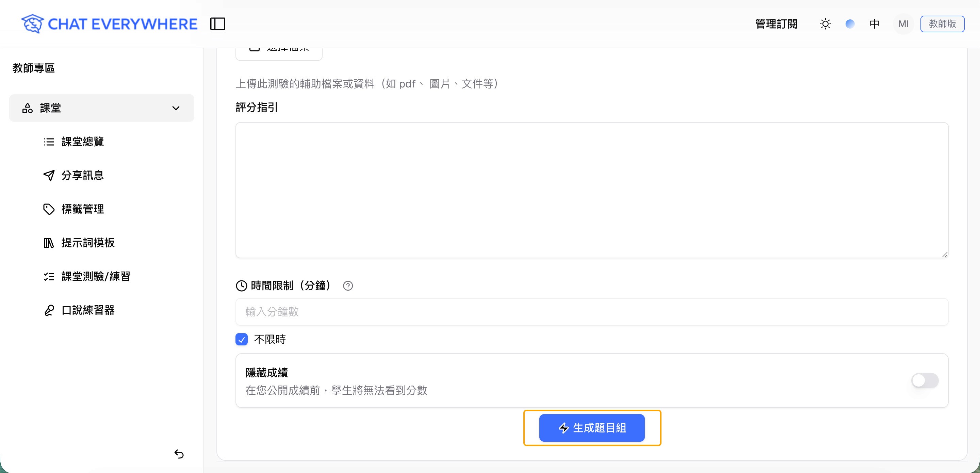The height and width of the screenshot is (473, 980).
Task: Collapse the 課堂 section chevron
Action: pyautogui.click(x=175, y=108)
